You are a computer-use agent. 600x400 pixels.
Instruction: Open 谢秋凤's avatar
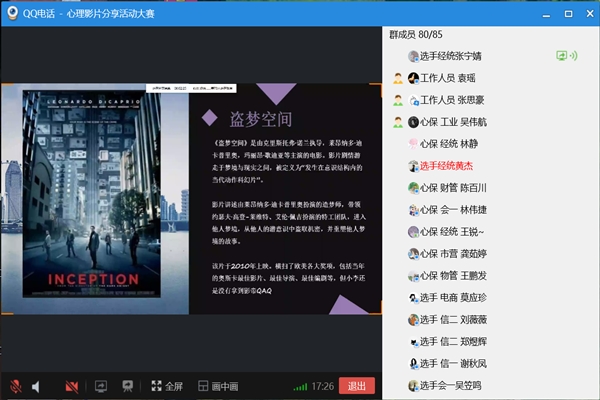413,363
